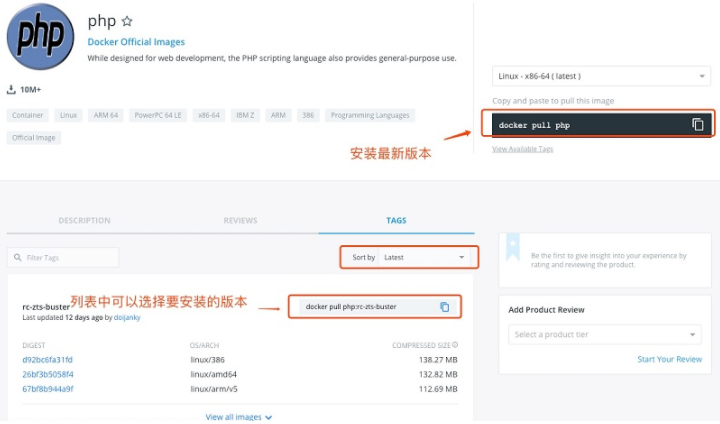
Task: Click the docker pull php command box
Action: 601,125
